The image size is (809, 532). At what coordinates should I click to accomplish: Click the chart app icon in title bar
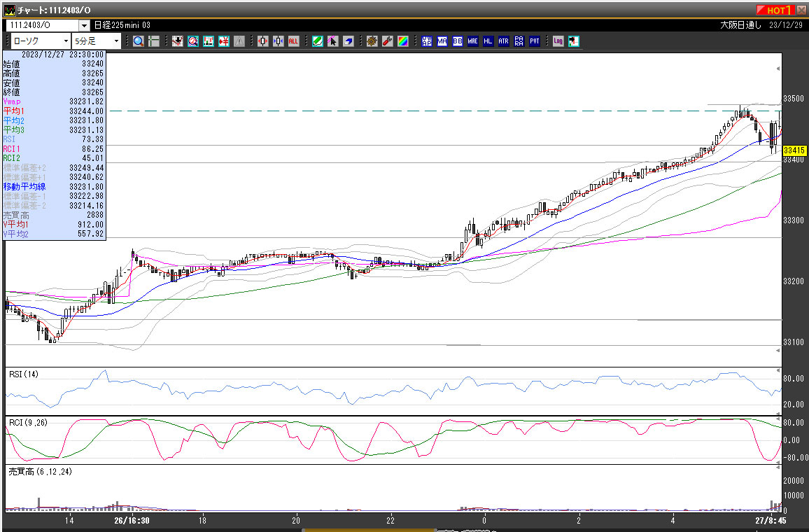tap(9, 10)
